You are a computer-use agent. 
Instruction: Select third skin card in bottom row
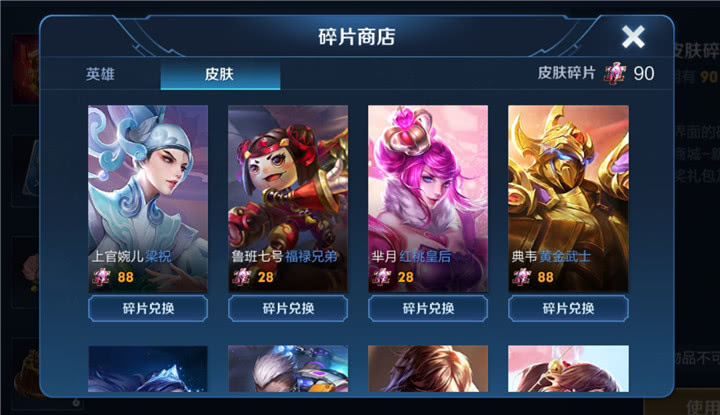click(428, 369)
